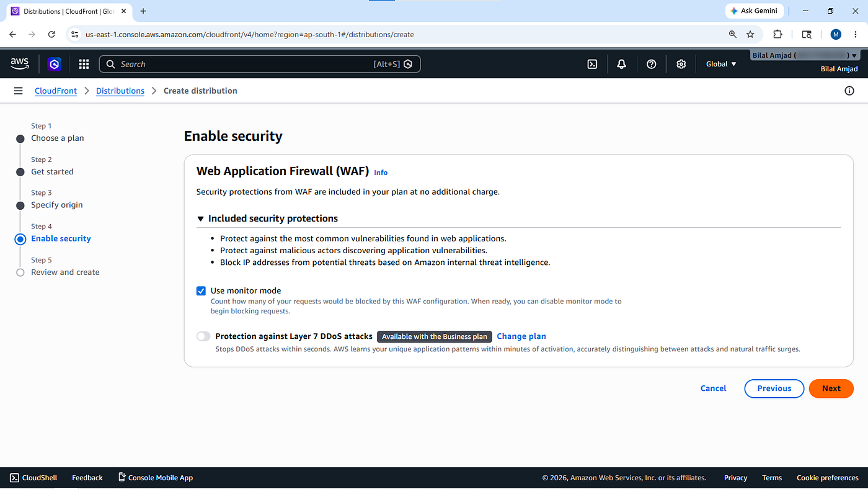The width and height of the screenshot is (868, 489).
Task: Uncheck the Use monitor mode checkbox
Action: pyautogui.click(x=201, y=291)
